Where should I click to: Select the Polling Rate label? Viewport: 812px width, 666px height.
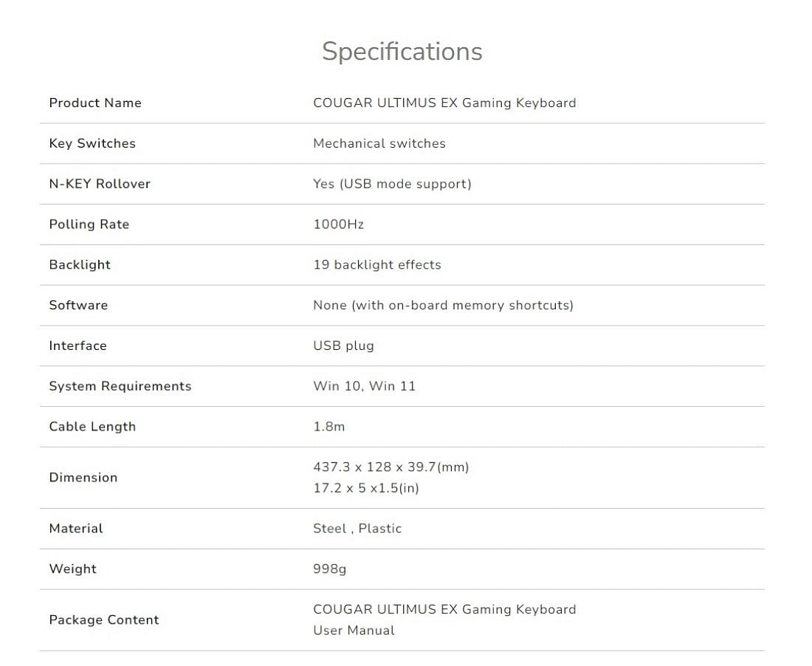tap(89, 224)
